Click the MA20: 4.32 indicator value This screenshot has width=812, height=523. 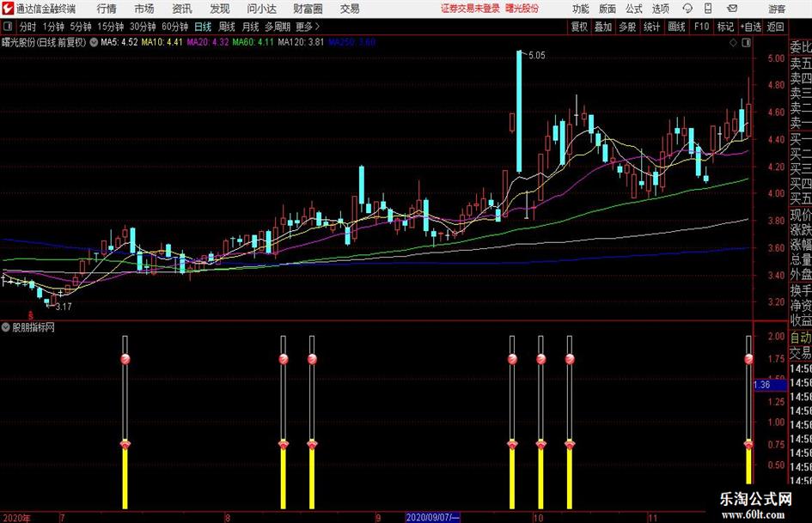point(208,42)
